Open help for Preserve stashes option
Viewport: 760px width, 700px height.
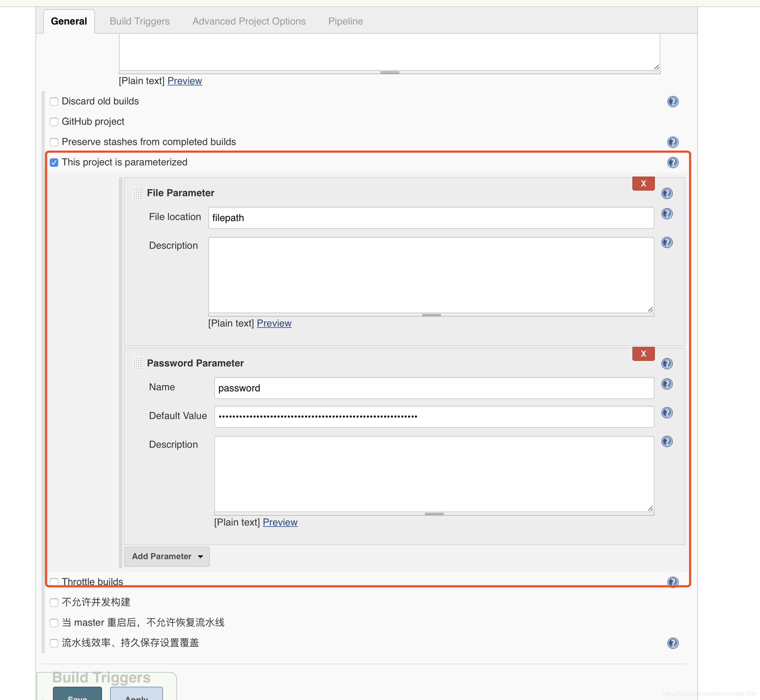pos(672,142)
